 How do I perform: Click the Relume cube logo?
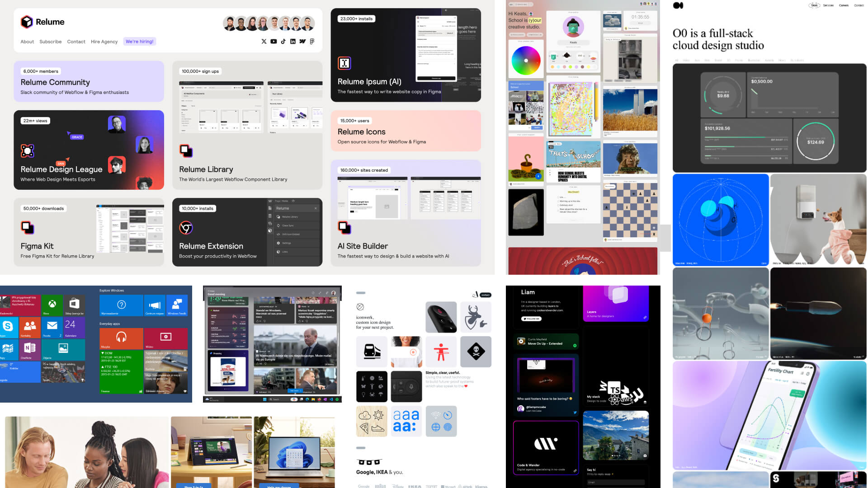pyautogui.click(x=27, y=22)
